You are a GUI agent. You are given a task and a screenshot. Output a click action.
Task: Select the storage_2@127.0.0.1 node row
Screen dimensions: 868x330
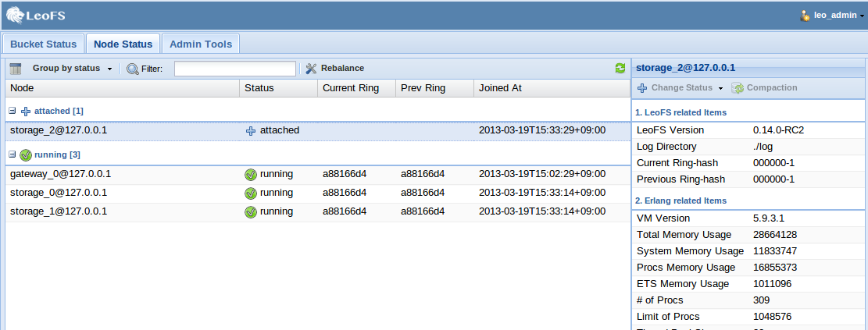(x=318, y=130)
